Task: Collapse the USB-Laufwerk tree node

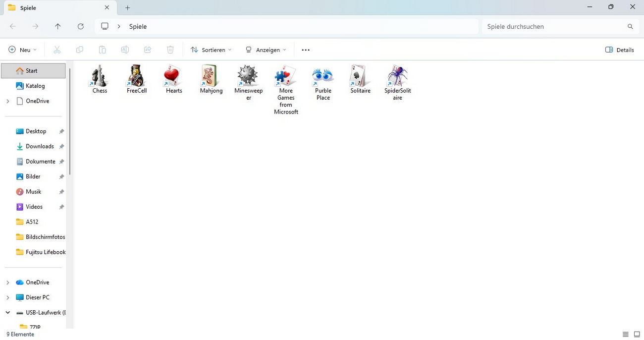Action: click(7, 313)
